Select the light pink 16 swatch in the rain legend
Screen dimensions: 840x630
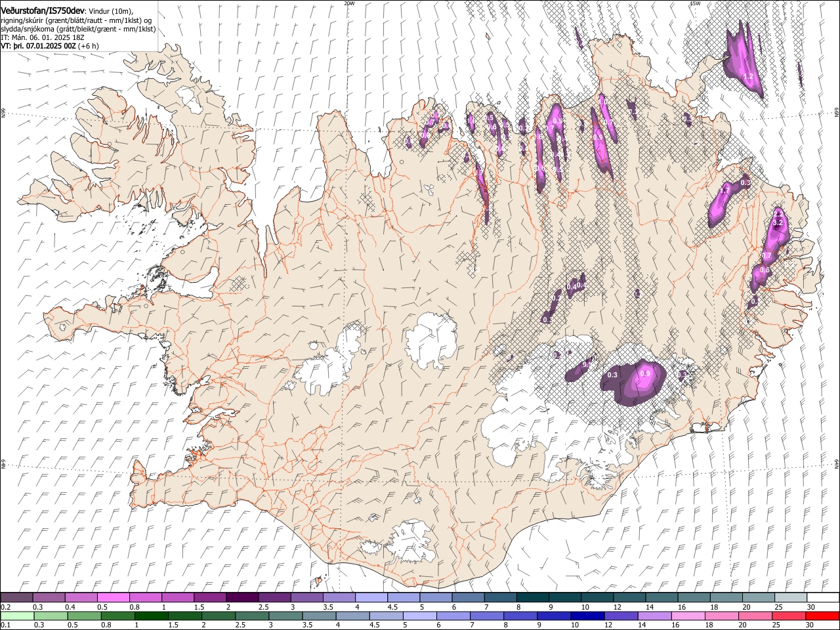click(x=688, y=616)
